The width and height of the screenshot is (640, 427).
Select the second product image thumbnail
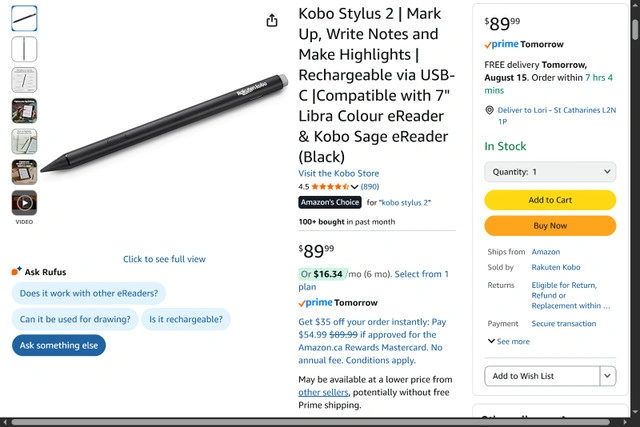click(x=24, y=49)
